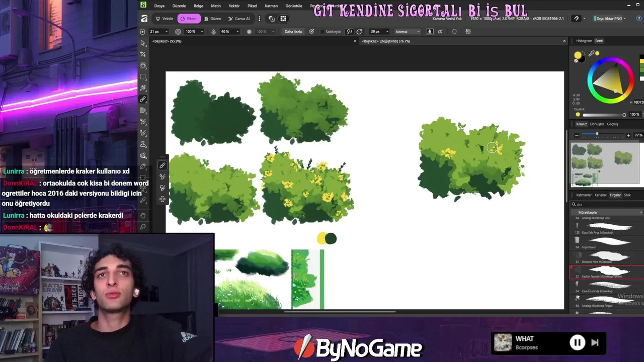Click the wet edges droplet toggle icon
644x362 pixels.
pyautogui.click(x=430, y=31)
